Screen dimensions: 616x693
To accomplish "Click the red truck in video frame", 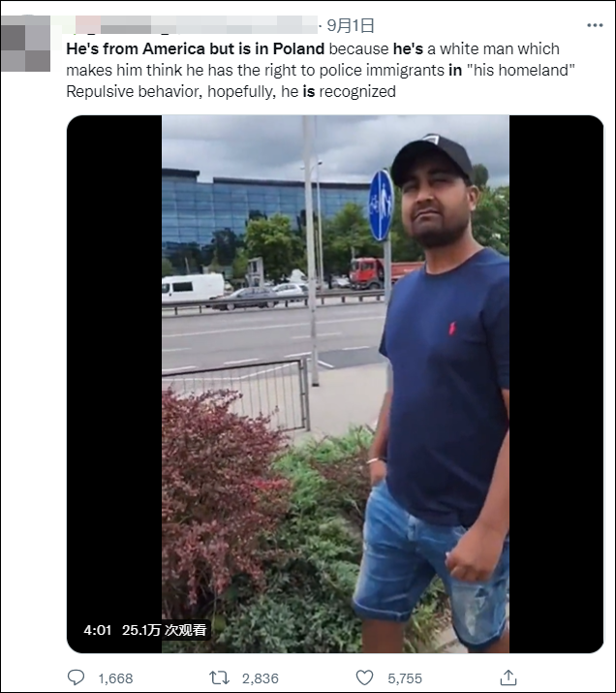I will coord(384,272).
